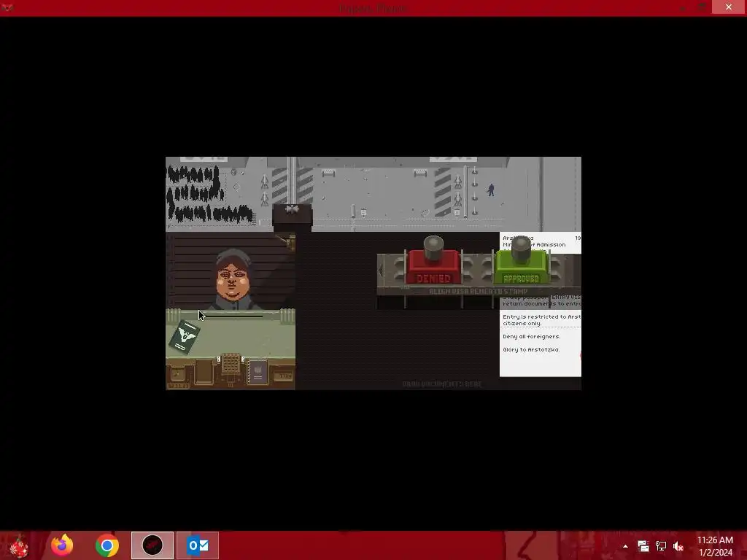Open the network tray icon
This screenshot has width=747, height=560.
(x=661, y=546)
